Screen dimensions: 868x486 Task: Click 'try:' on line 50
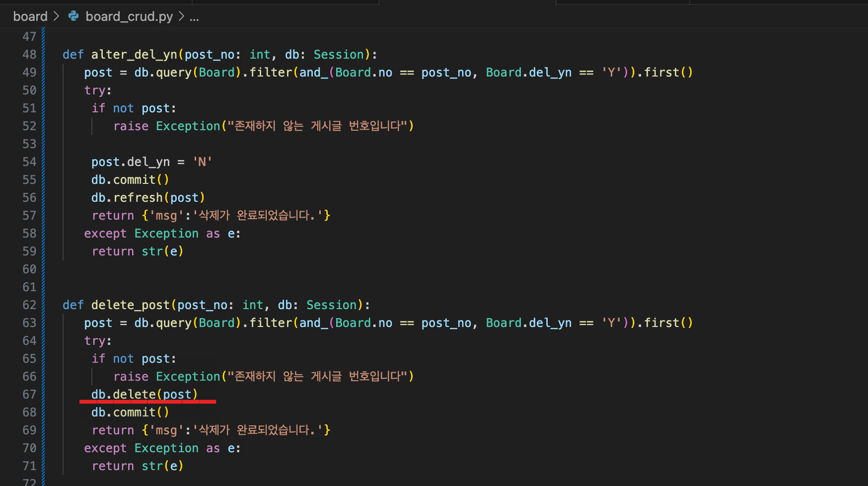(98, 90)
